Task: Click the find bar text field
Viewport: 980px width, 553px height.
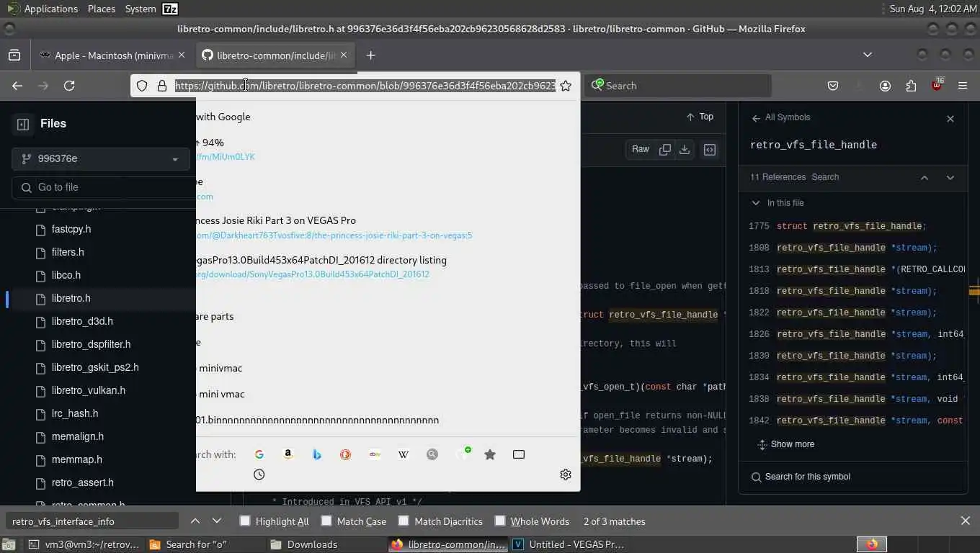Action: coord(92,521)
